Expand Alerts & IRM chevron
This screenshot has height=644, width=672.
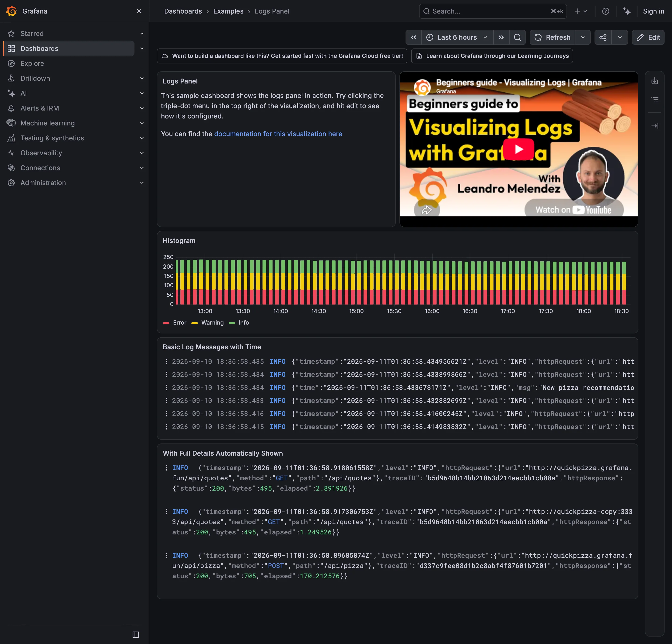142,108
